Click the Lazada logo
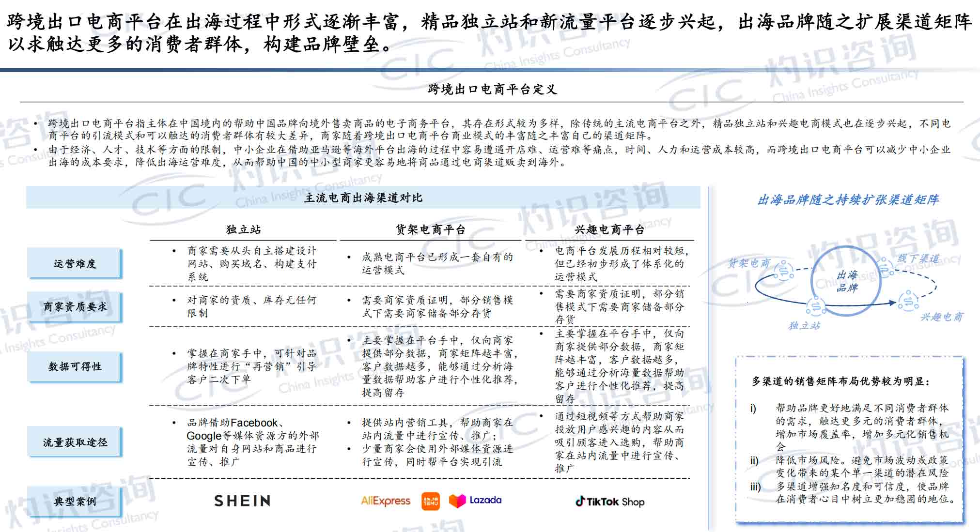This screenshot has width=980, height=532. pos(475,501)
